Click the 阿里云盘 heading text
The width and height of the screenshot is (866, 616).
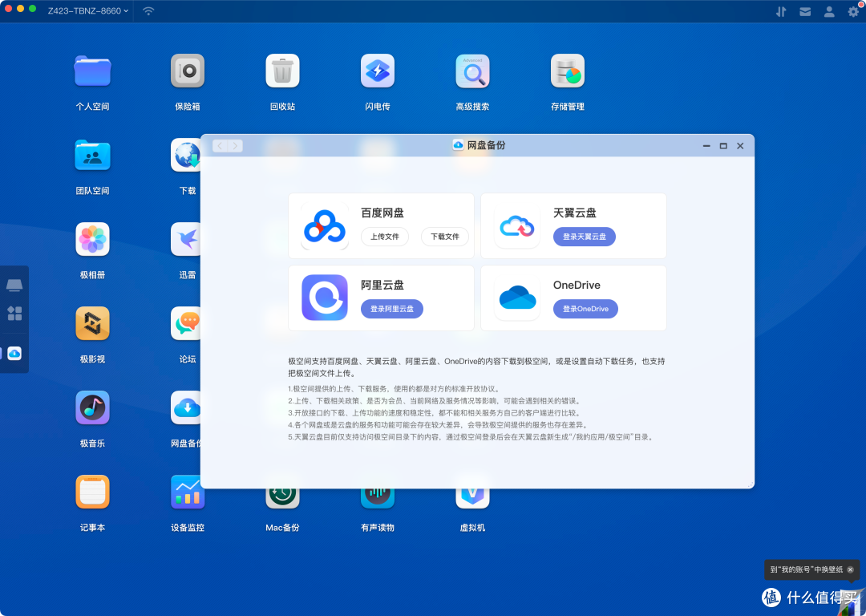coord(382,285)
